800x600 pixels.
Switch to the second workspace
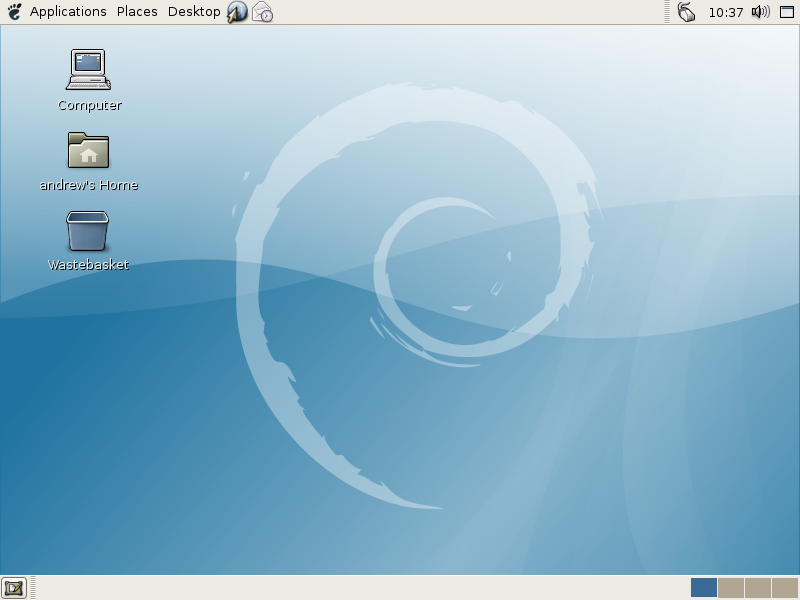(x=731, y=588)
